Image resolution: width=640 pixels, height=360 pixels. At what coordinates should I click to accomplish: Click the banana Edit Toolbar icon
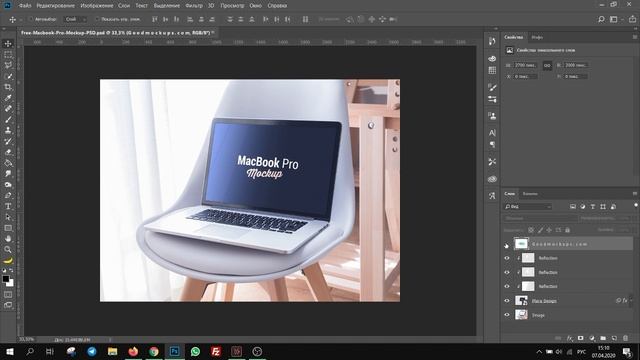tap(8, 260)
